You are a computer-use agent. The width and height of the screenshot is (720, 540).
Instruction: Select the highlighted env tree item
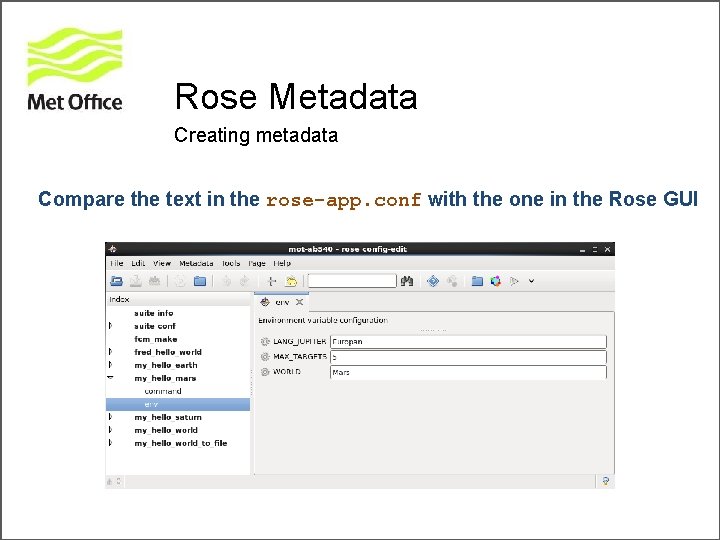pos(178,404)
